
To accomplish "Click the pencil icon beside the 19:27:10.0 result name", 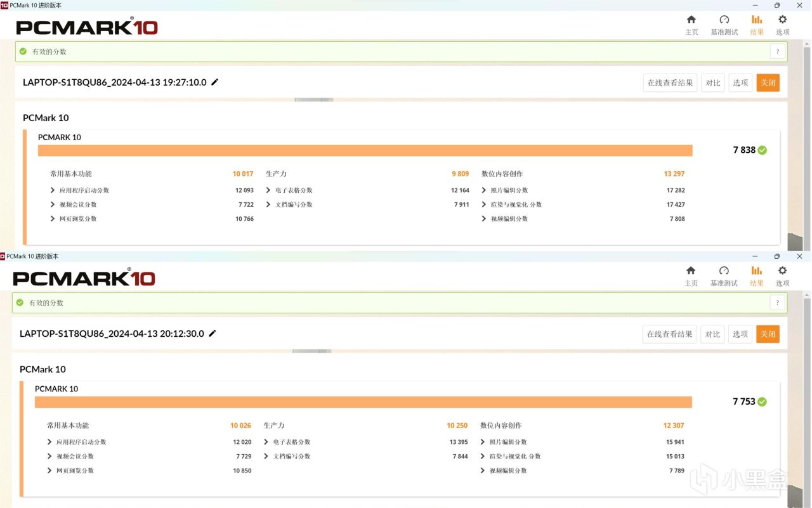I will (215, 82).
